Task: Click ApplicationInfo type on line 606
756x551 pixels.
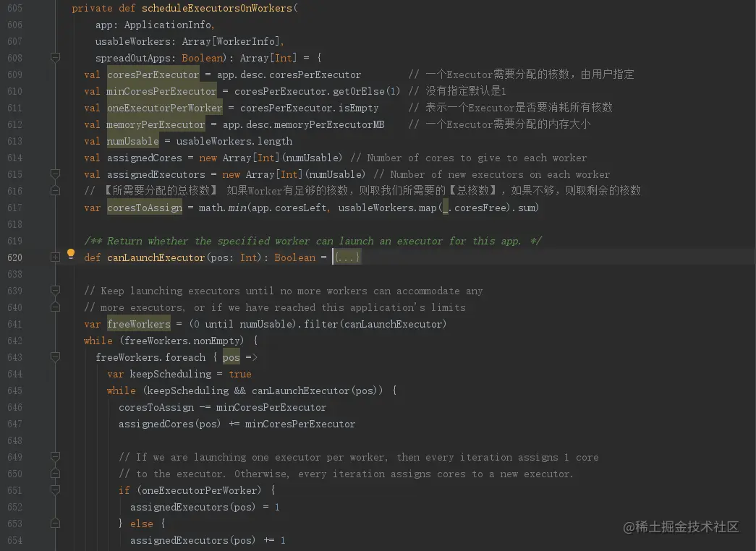Action: (x=168, y=25)
